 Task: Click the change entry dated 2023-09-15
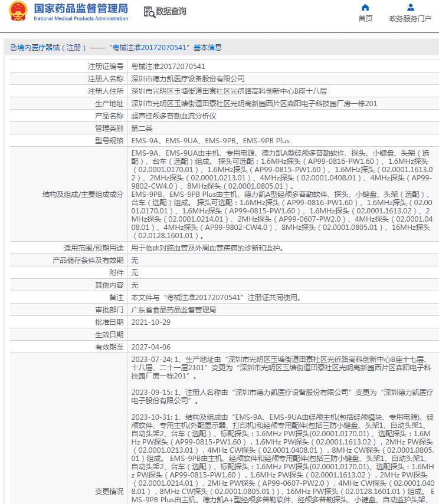coord(282,397)
